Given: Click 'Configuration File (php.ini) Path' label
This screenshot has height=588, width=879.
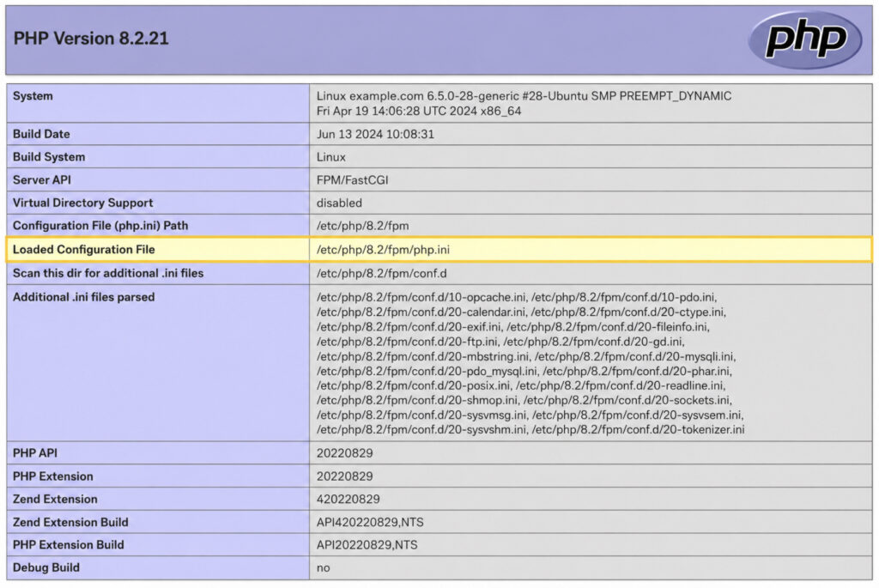Looking at the screenshot, I should [100, 226].
